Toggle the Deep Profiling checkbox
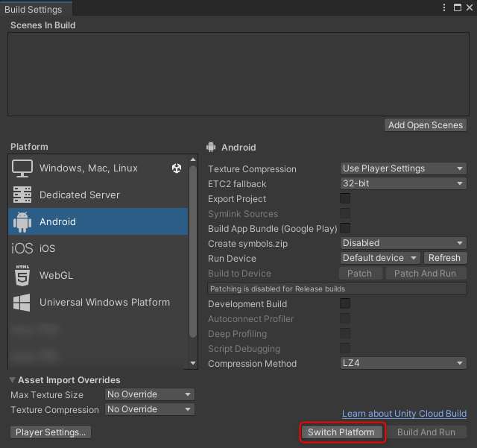The image size is (477, 448). tap(345, 333)
